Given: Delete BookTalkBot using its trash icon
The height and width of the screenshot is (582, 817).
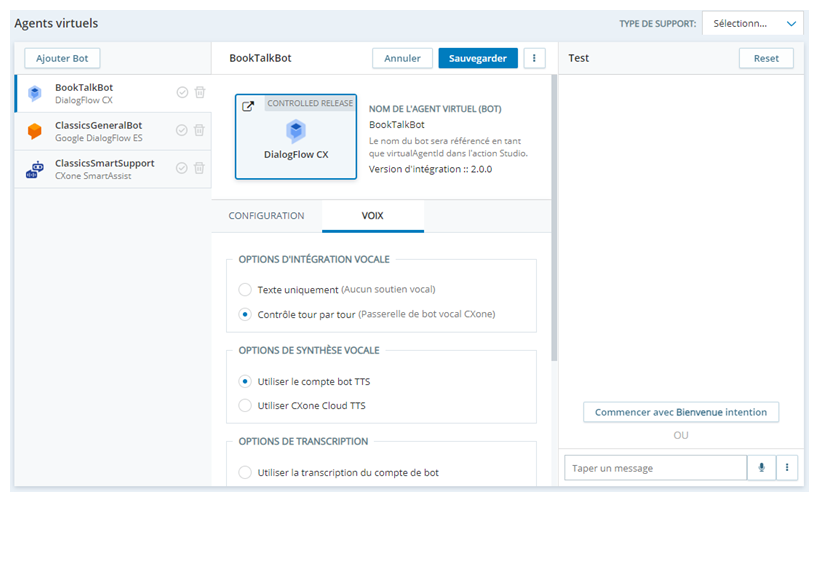Looking at the screenshot, I should [199, 91].
